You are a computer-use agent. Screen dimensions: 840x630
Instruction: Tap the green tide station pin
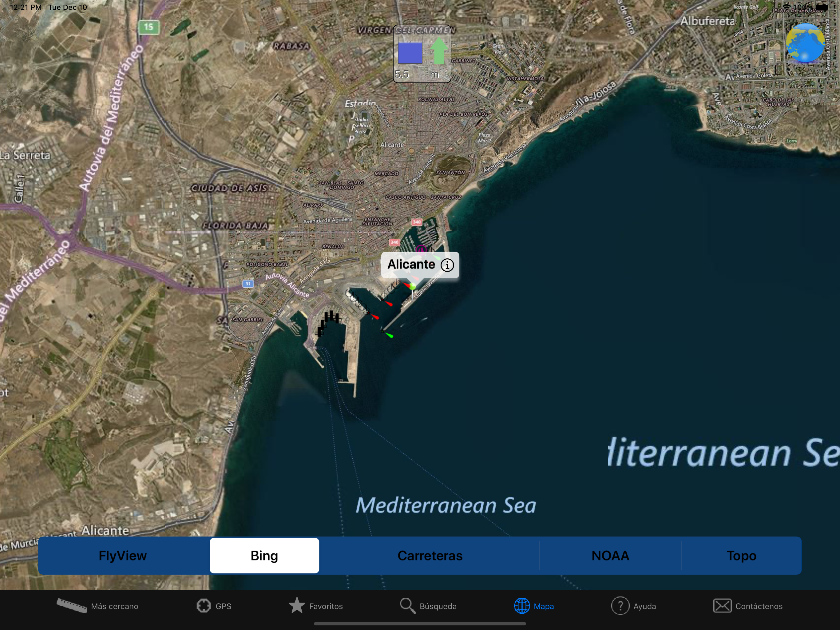click(x=412, y=287)
